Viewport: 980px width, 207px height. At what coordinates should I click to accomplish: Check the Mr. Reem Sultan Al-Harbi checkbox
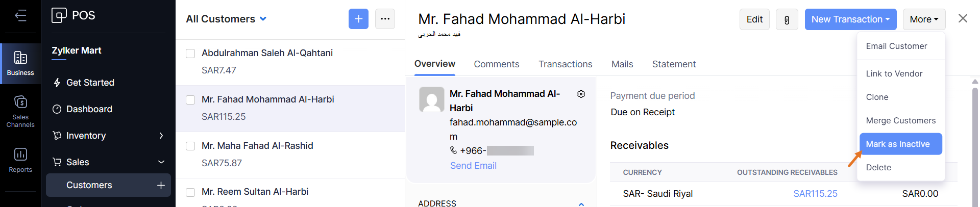[x=190, y=192]
